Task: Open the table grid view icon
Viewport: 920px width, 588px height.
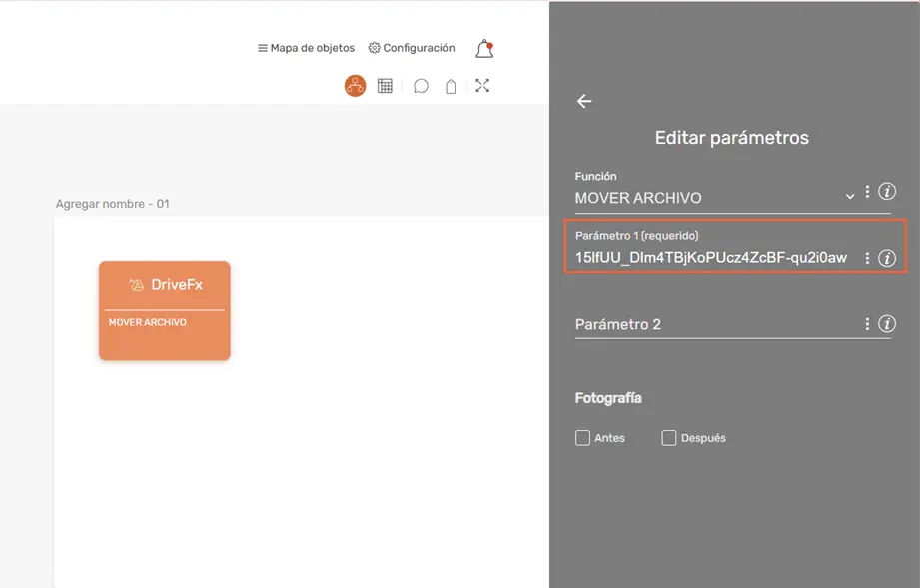Action: [386, 86]
